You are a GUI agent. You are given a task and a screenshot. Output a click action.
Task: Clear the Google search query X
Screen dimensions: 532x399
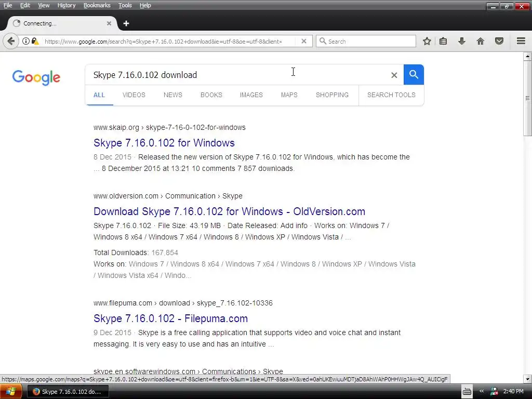[394, 75]
